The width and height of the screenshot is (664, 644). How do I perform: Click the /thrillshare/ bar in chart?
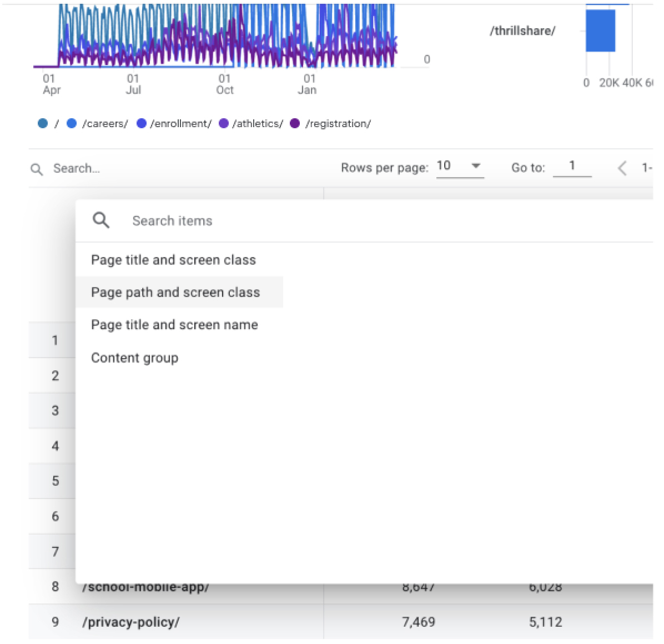(x=601, y=31)
